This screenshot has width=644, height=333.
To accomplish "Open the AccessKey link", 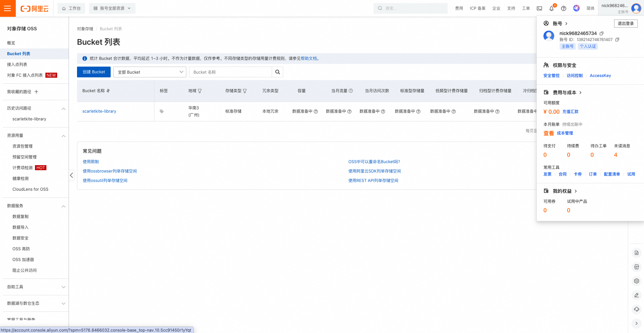I will (600, 76).
